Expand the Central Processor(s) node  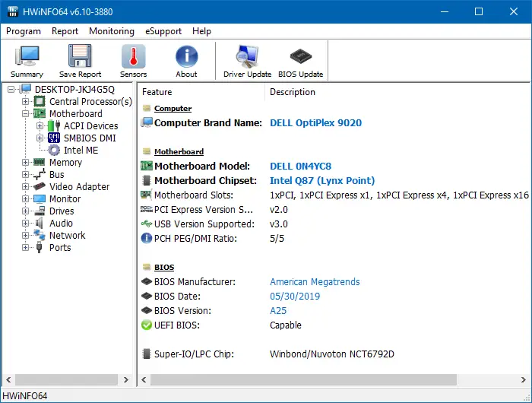pyautogui.click(x=25, y=102)
